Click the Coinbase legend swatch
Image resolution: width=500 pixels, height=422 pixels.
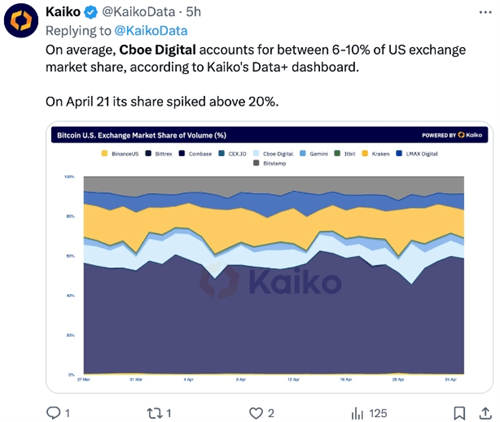click(x=182, y=153)
